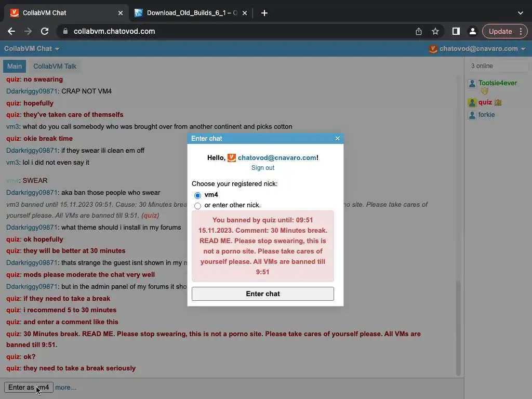Viewport: 532px width, 399px height.
Task: Click the more... link
Action: pyautogui.click(x=65, y=388)
